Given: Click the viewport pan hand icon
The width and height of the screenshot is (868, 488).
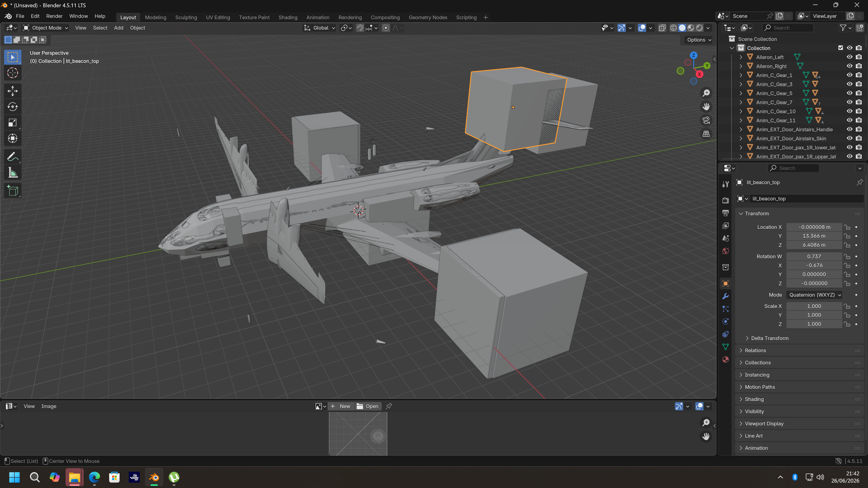Looking at the screenshot, I should (x=706, y=107).
